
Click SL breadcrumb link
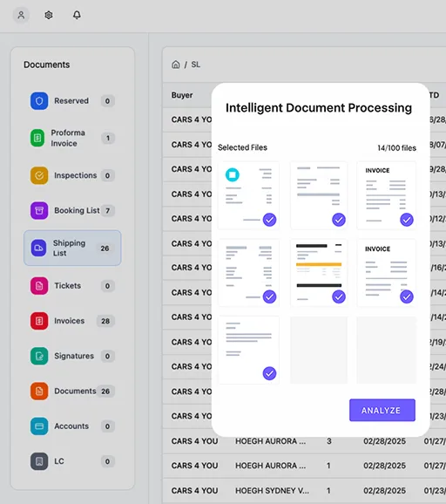[195, 65]
